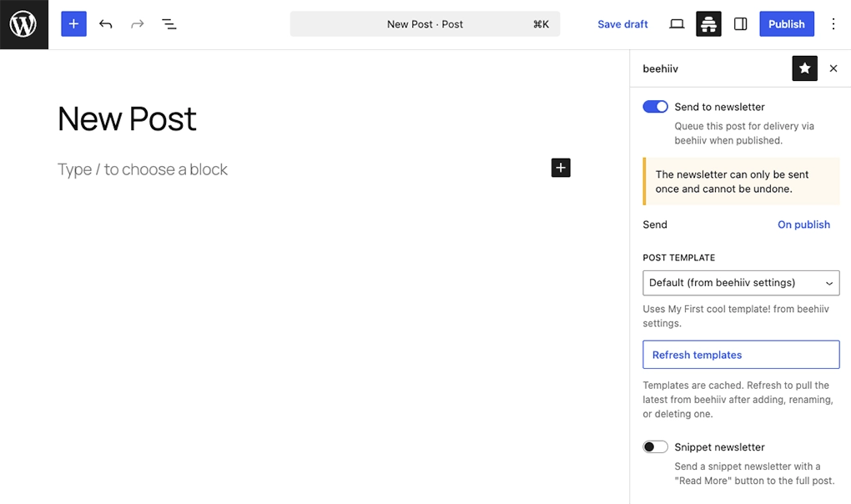This screenshot has width=851, height=504.
Task: Open the options three-dot menu
Action: 833,24
